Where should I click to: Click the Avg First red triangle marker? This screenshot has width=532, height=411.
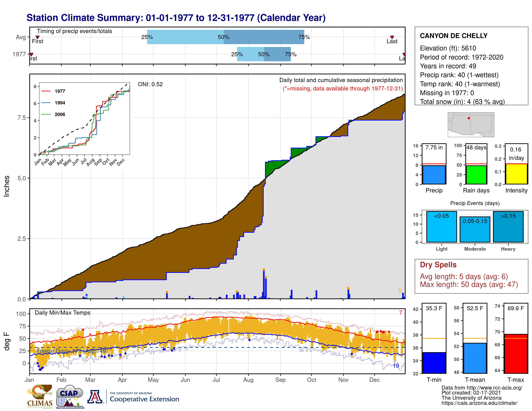38,37
